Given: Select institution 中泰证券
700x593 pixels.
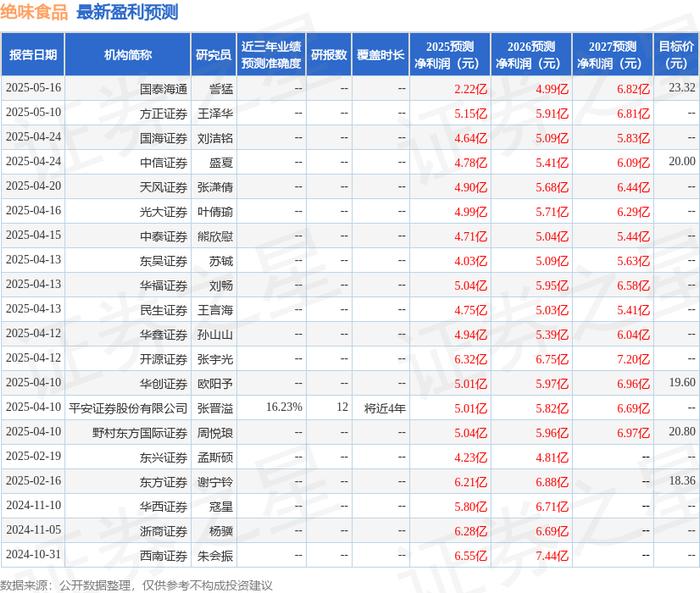Looking at the screenshot, I should [163, 237].
